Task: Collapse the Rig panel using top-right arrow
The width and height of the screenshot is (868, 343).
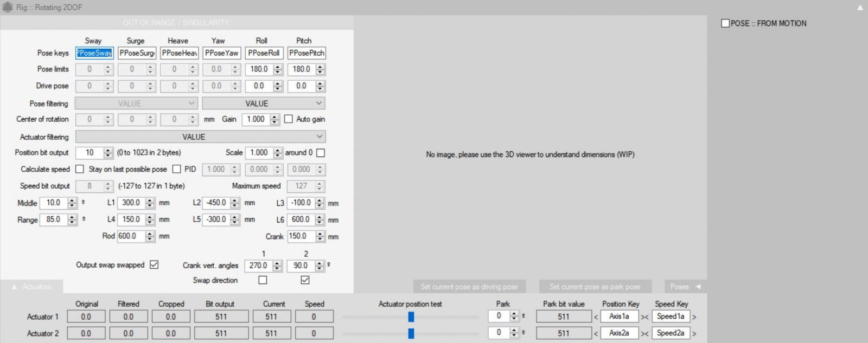Action: [860, 8]
